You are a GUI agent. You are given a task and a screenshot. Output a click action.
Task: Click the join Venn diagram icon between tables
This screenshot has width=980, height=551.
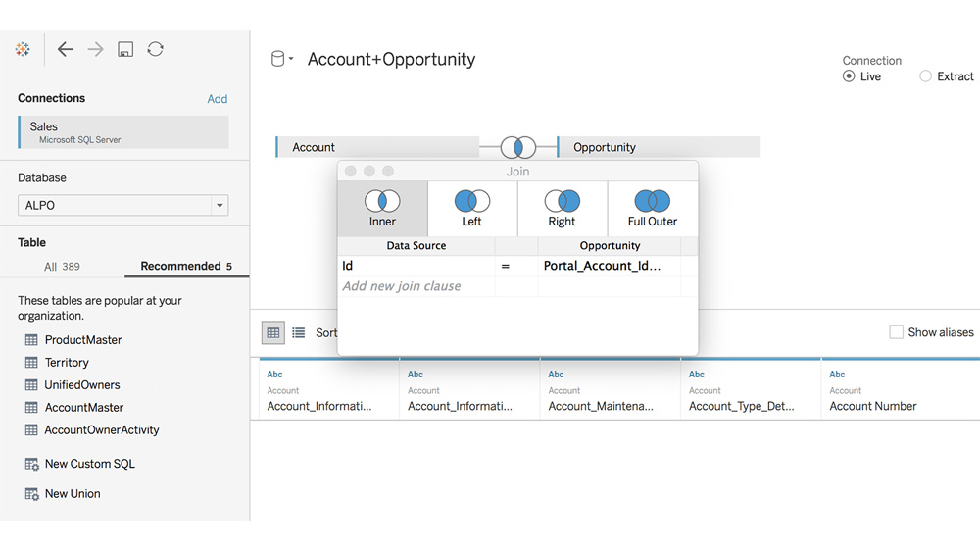tap(517, 147)
